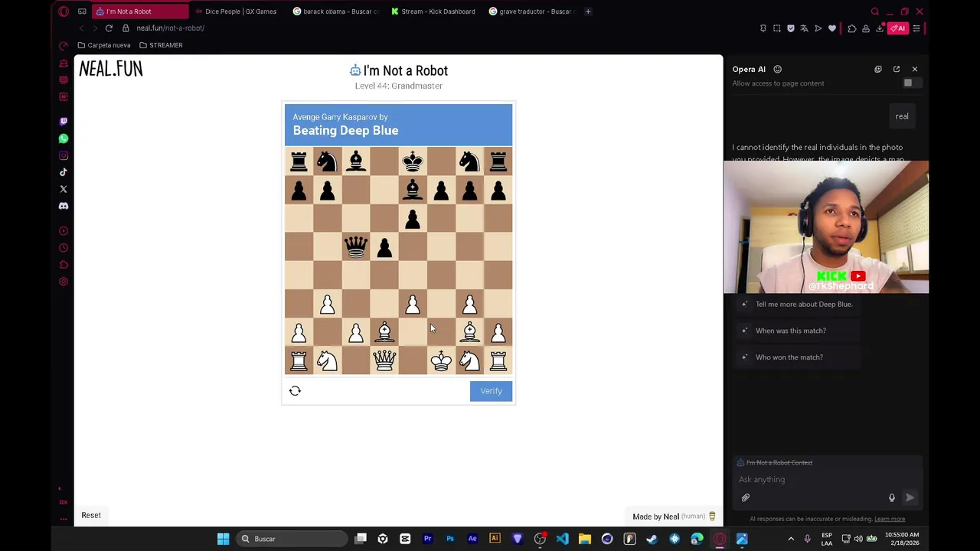Open the Windows Start menu
Viewport: 980px width, 551px height.
pyautogui.click(x=224, y=539)
